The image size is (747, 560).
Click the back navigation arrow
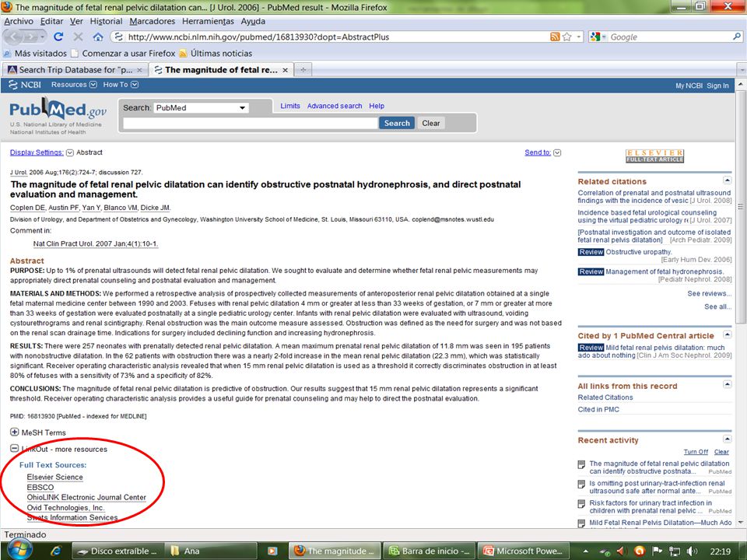(x=13, y=37)
